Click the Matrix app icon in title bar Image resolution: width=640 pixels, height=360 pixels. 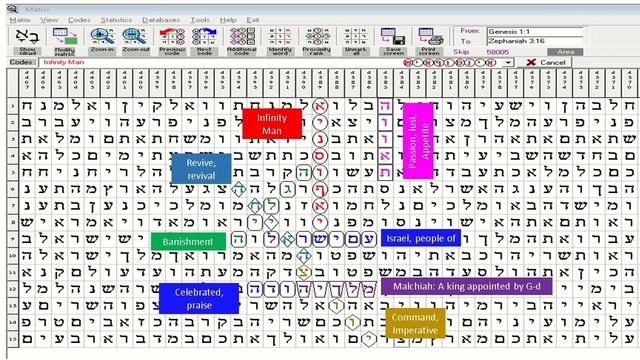click(13, 9)
